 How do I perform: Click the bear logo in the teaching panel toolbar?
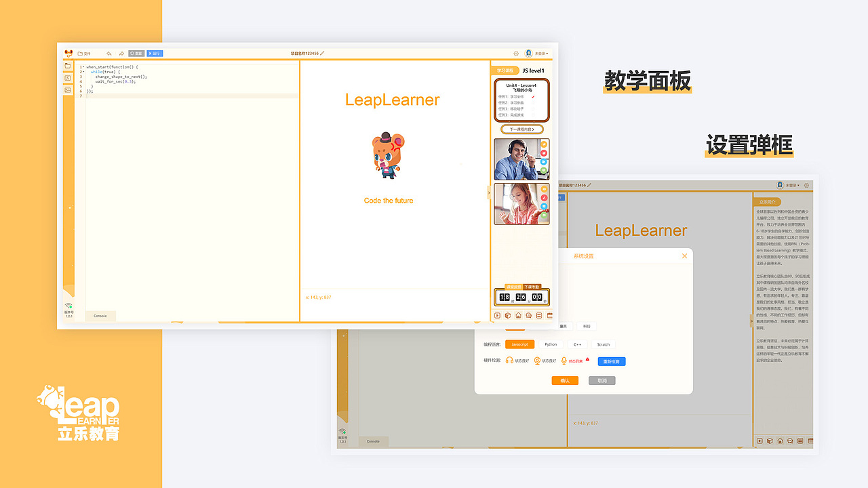[x=68, y=53]
